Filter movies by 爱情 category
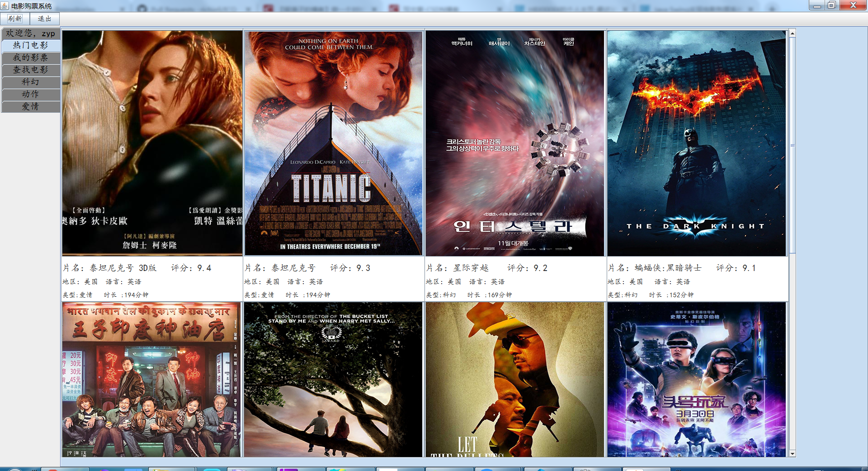868x471 pixels. click(x=31, y=106)
